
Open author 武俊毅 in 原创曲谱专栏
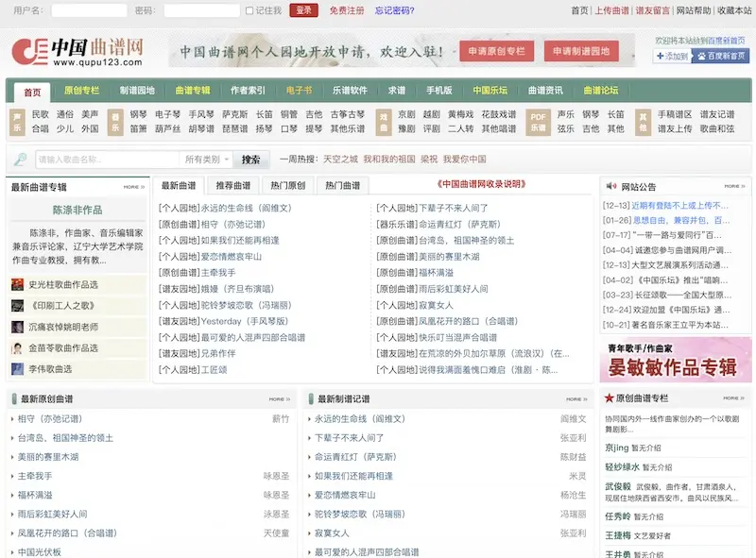(x=618, y=486)
